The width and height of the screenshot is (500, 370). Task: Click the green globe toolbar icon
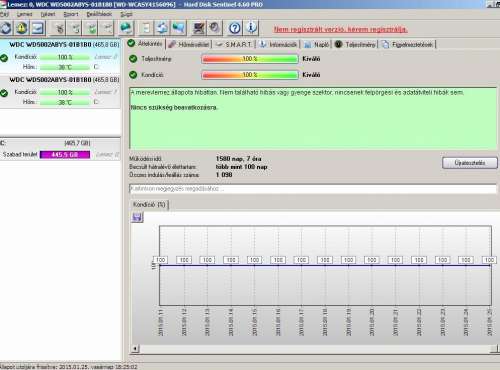pos(126,28)
